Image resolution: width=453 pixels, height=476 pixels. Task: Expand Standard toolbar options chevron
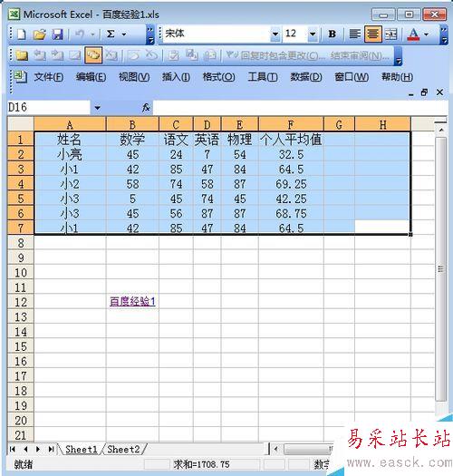tap(150, 34)
